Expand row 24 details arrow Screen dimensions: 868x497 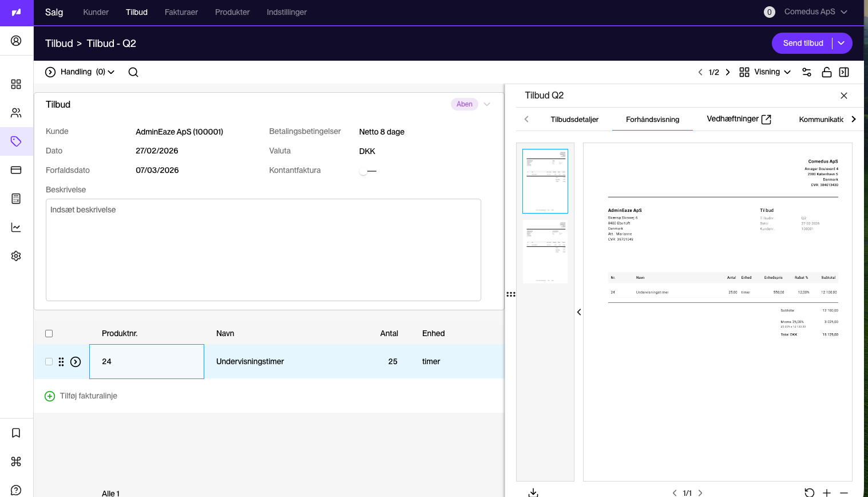click(76, 362)
